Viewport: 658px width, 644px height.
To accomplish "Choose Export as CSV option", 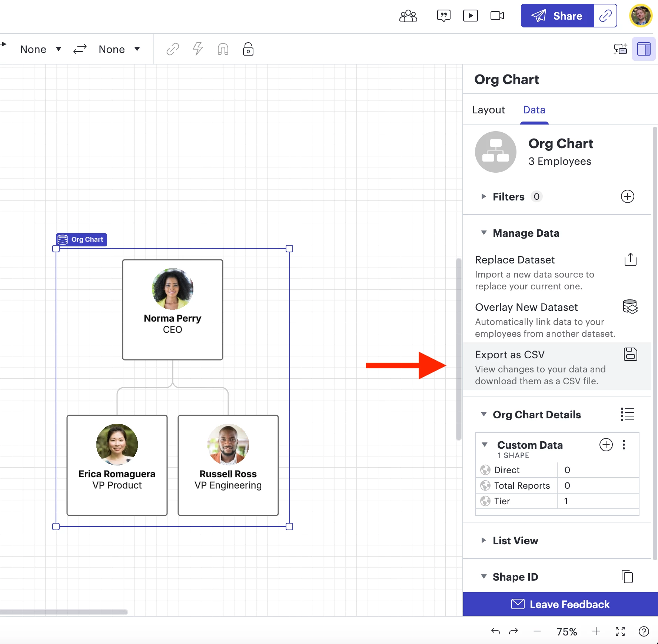I will click(x=557, y=366).
